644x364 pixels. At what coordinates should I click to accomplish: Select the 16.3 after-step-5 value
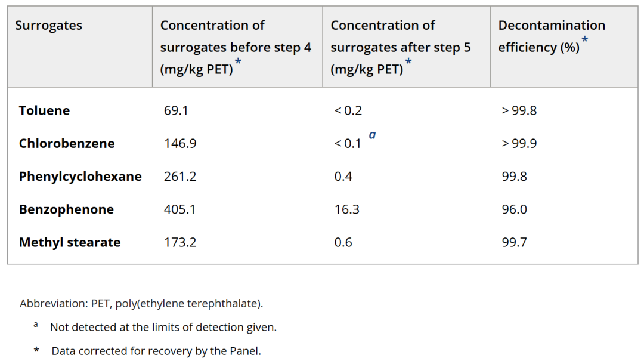(x=347, y=209)
